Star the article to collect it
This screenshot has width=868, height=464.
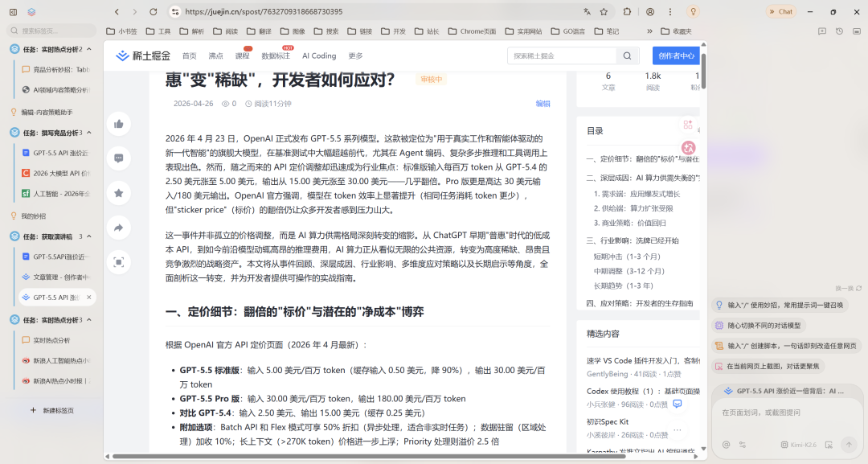[x=118, y=193]
